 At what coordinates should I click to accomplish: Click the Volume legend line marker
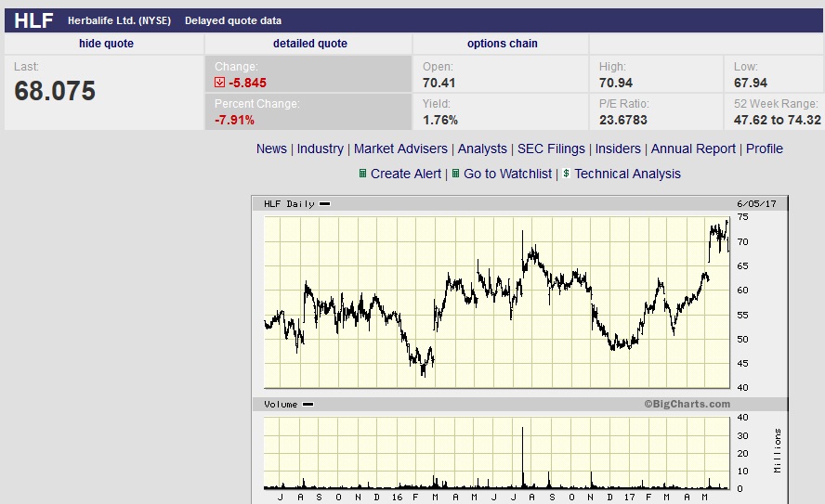[x=308, y=404]
